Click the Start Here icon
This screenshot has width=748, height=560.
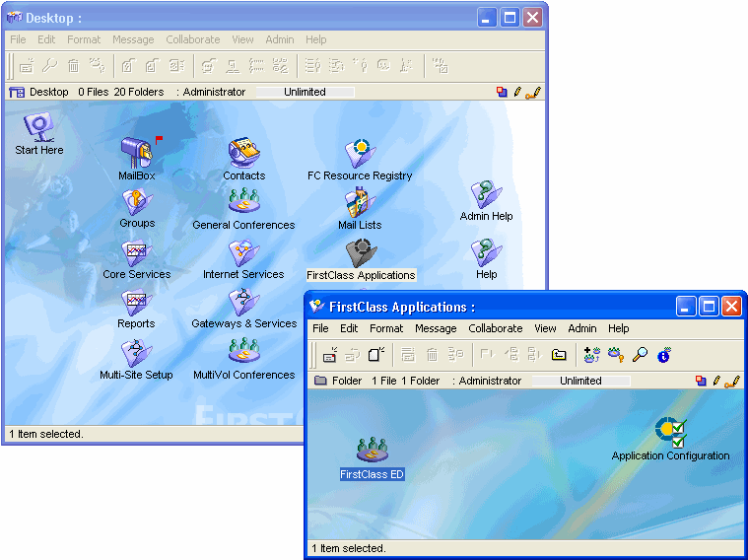point(39,127)
